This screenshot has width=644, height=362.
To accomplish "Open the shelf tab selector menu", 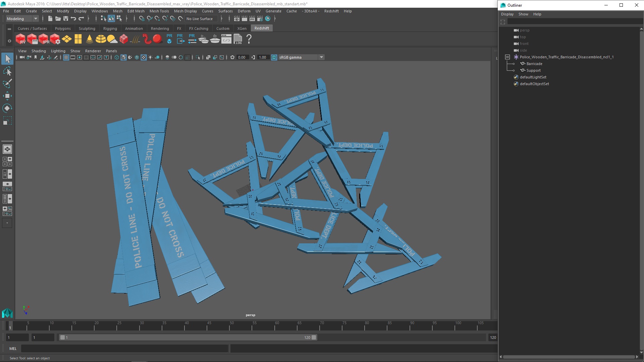I will pyautogui.click(x=9, y=29).
